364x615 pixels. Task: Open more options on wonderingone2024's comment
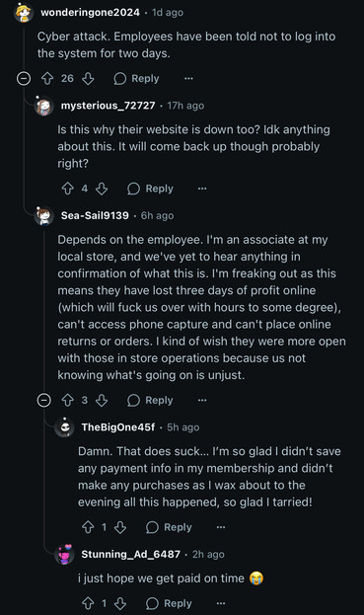(188, 78)
